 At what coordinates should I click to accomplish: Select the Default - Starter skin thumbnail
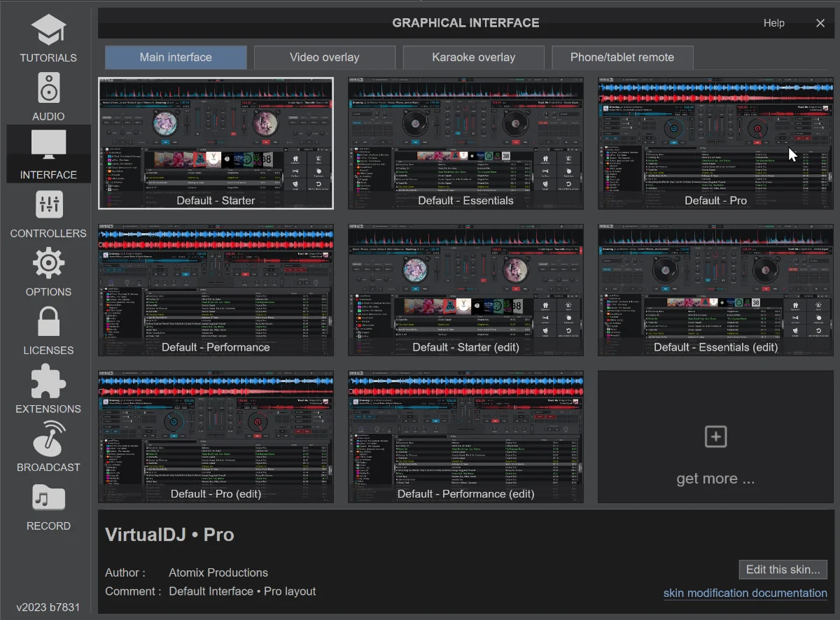[216, 143]
